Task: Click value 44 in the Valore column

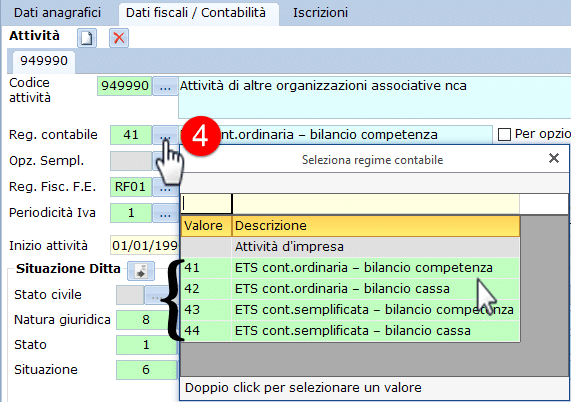Action: point(206,331)
